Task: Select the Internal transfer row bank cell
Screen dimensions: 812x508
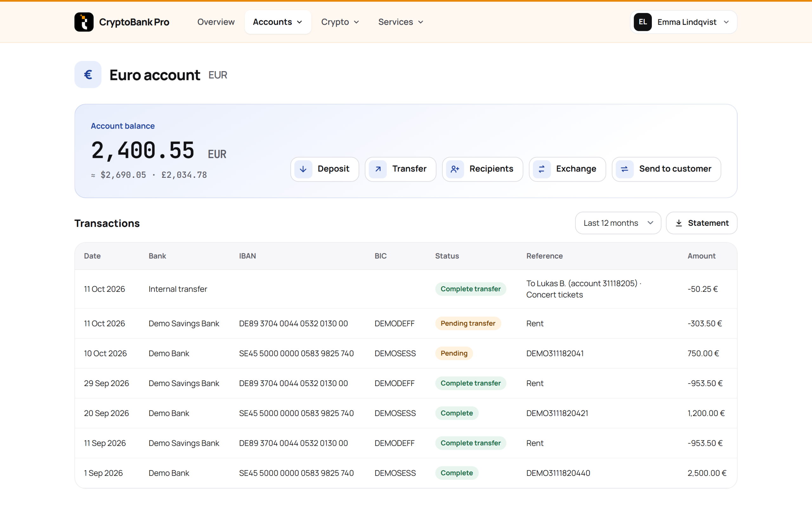Action: pyautogui.click(x=178, y=289)
